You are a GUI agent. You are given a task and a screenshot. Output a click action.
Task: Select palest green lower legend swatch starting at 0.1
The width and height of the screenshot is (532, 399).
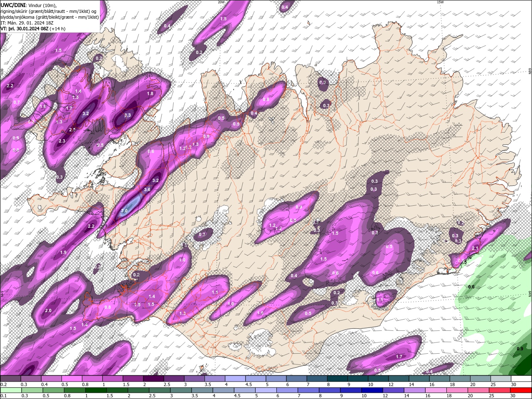click(x=11, y=390)
